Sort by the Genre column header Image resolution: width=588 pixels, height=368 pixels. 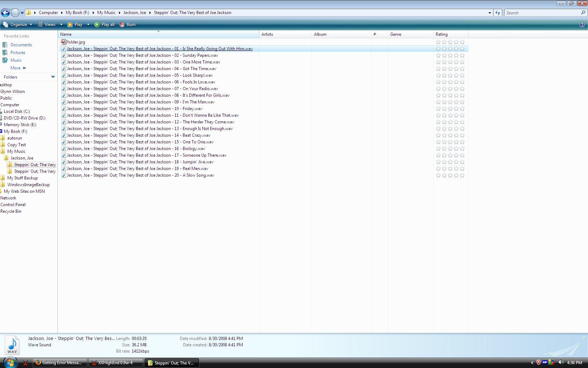pos(411,34)
